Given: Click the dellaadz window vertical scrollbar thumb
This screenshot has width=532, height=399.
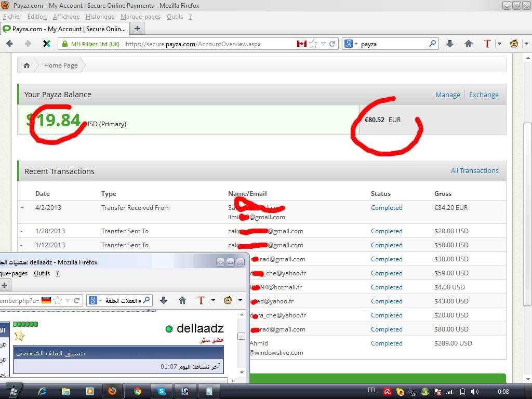Looking at the screenshot, I should tap(241, 336).
